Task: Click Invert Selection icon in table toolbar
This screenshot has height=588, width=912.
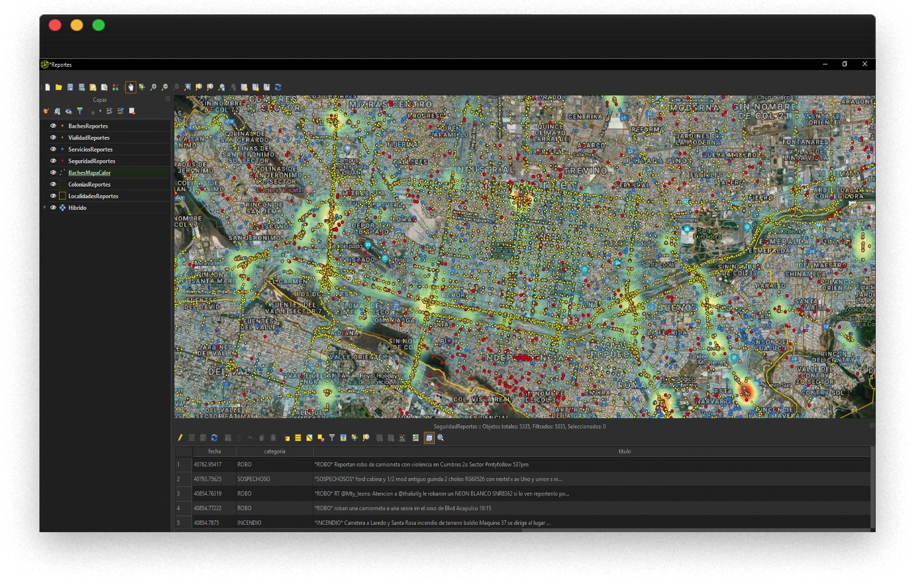Action: pyautogui.click(x=310, y=438)
